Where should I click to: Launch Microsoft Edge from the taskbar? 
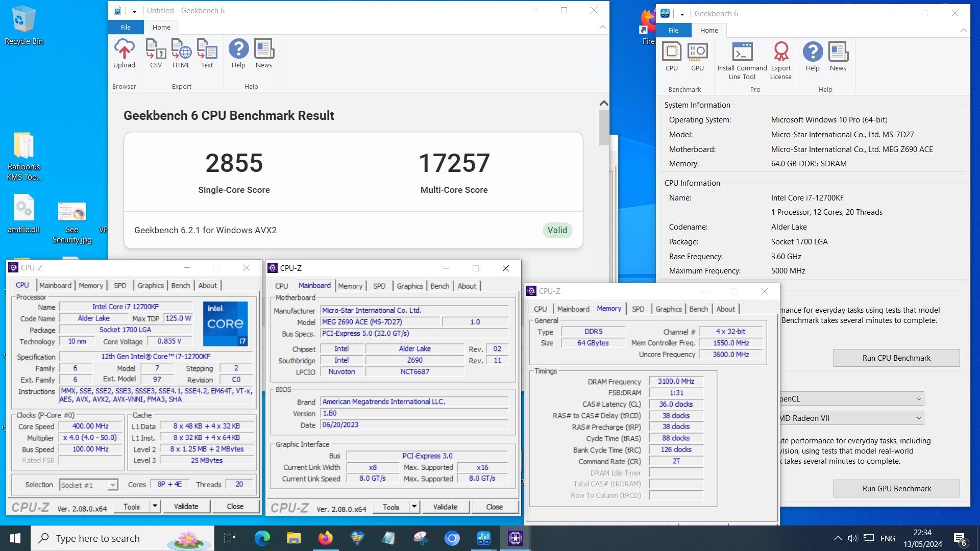click(262, 538)
